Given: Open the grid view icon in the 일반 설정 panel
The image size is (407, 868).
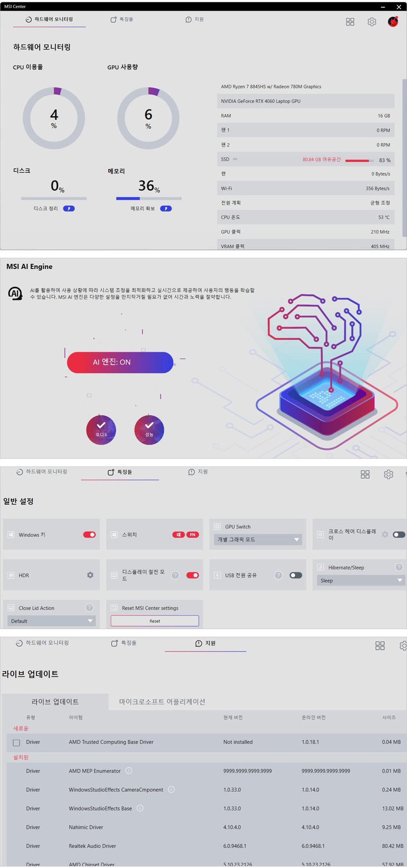Looking at the screenshot, I should coord(365,474).
